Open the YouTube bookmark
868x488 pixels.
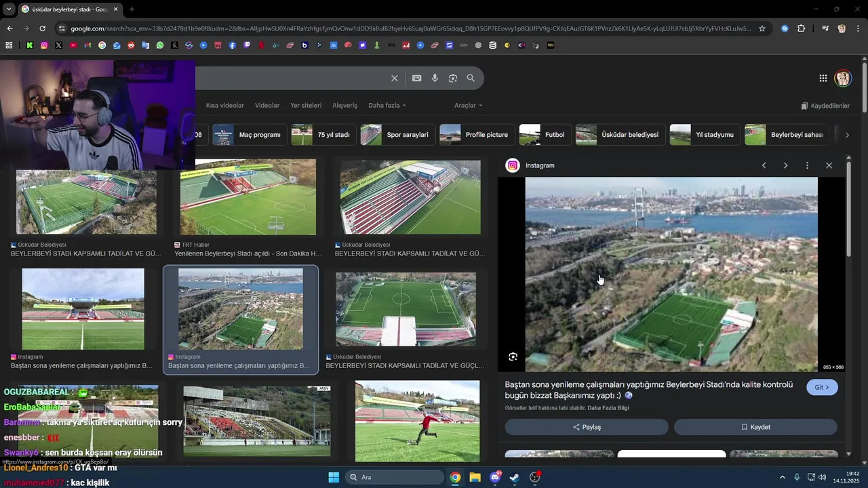pos(73,45)
